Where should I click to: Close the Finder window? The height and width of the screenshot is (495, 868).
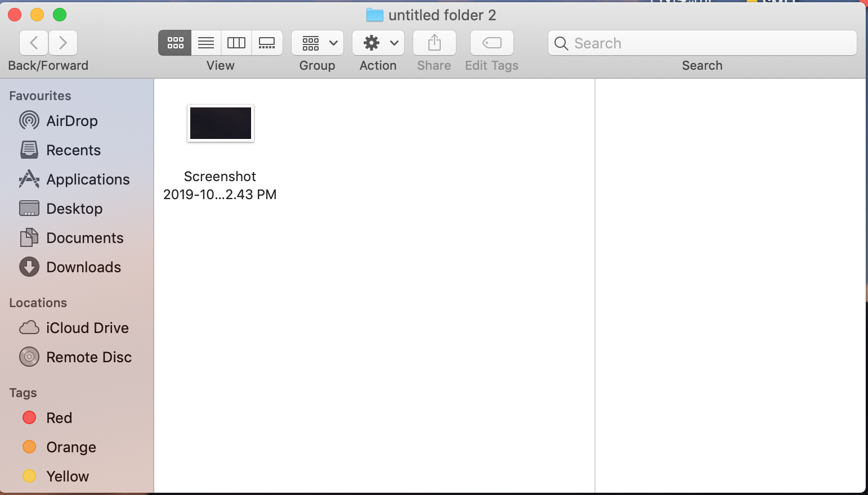[x=15, y=15]
